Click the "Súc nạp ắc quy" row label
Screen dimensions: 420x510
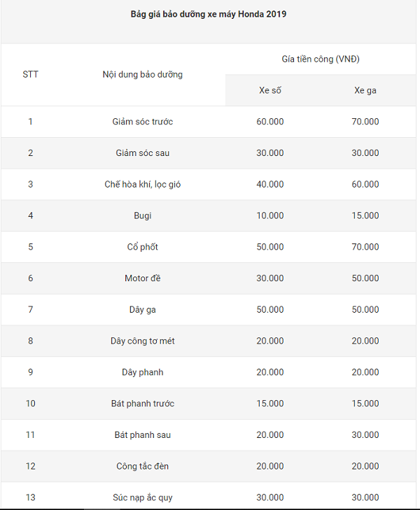pyautogui.click(x=143, y=497)
